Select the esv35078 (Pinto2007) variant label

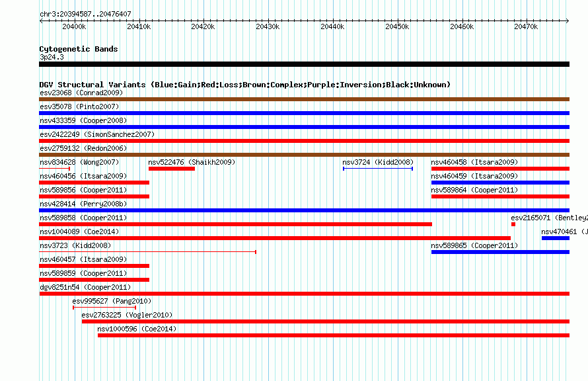pos(79,106)
